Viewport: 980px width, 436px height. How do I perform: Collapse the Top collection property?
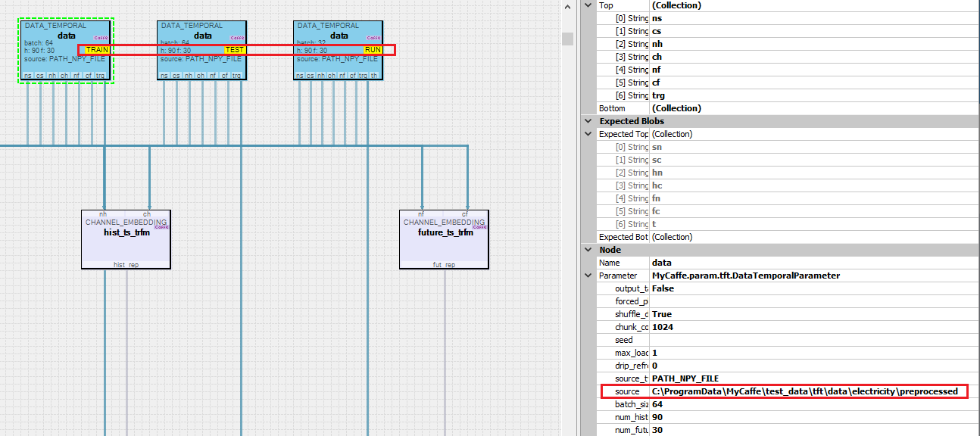click(x=588, y=5)
